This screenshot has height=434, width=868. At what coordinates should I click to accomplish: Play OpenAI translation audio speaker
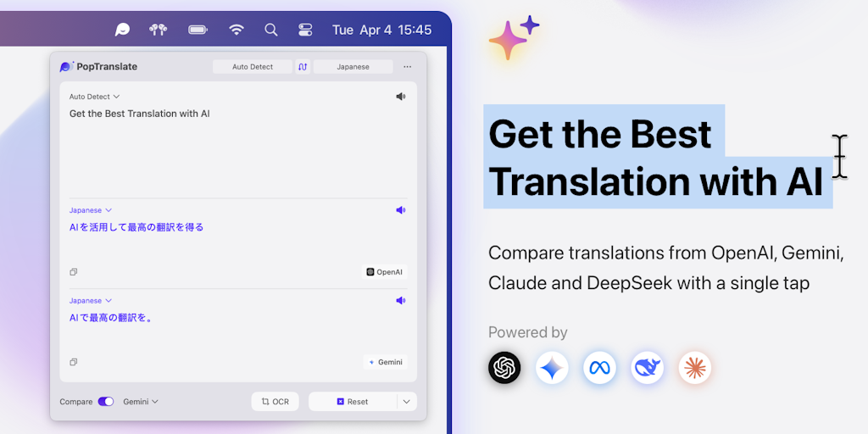(401, 210)
